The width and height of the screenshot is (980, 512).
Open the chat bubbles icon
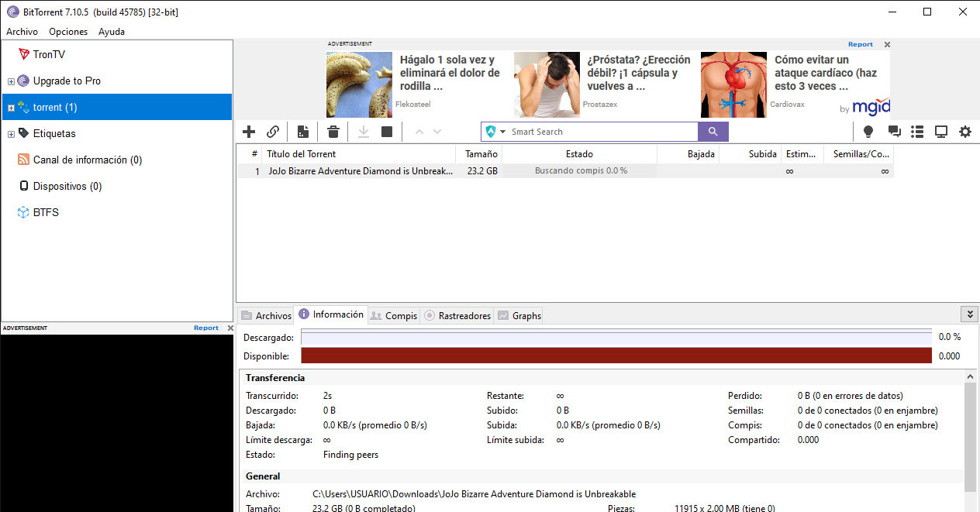point(894,132)
